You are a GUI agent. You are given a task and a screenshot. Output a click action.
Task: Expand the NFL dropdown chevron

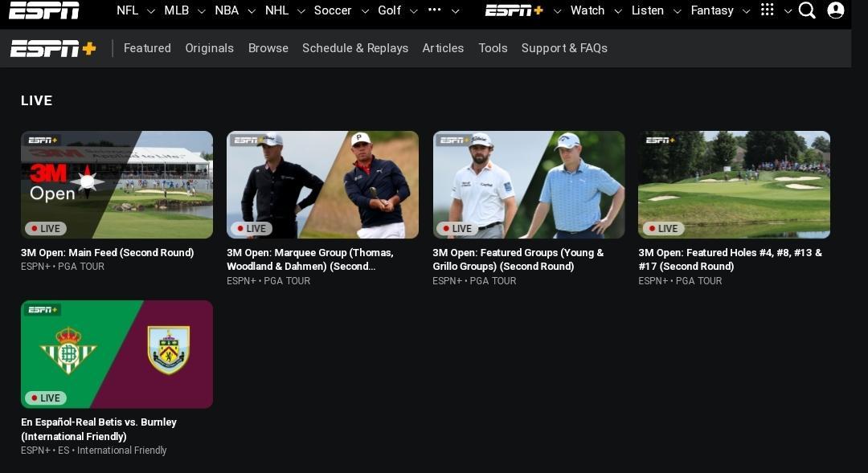pyautogui.click(x=150, y=11)
